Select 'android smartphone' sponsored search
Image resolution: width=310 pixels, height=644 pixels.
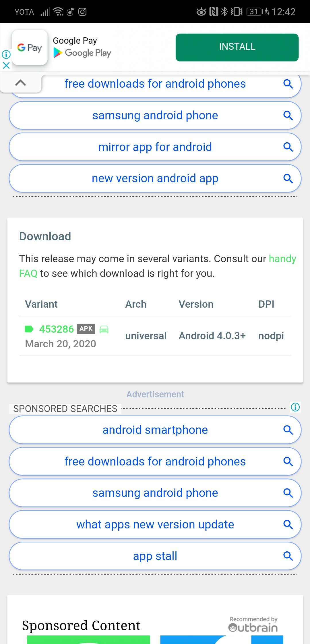click(155, 430)
